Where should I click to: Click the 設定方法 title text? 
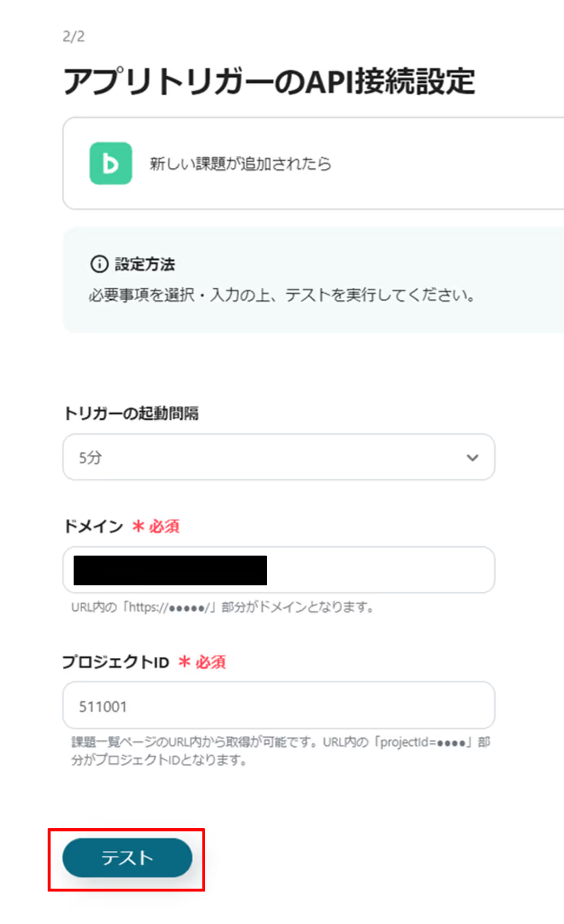click(x=145, y=265)
